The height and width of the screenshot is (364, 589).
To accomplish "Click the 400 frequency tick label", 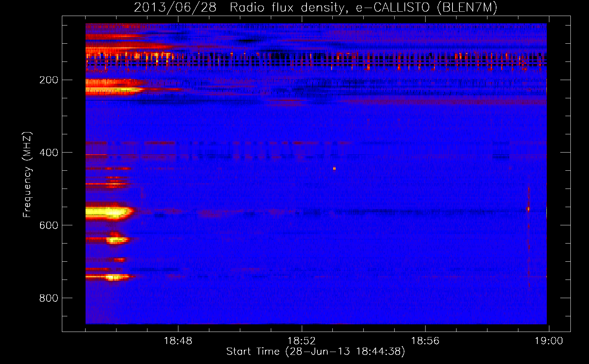I will click(49, 153).
